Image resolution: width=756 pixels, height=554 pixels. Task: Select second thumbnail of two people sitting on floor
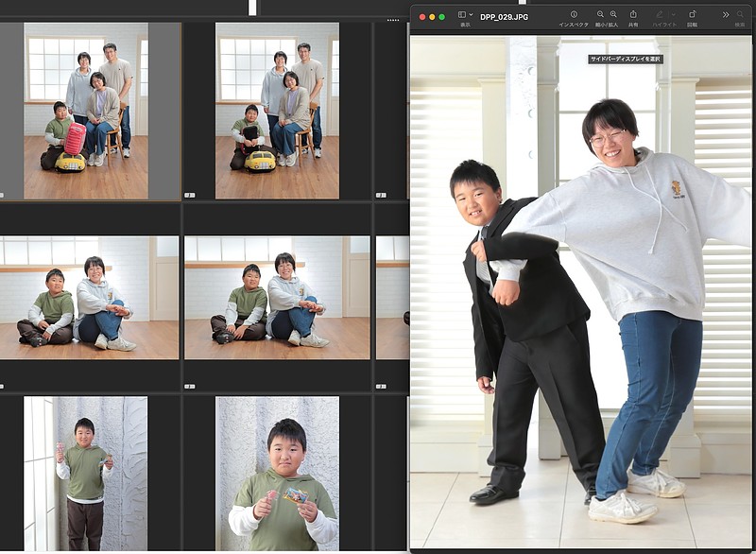[x=277, y=297]
